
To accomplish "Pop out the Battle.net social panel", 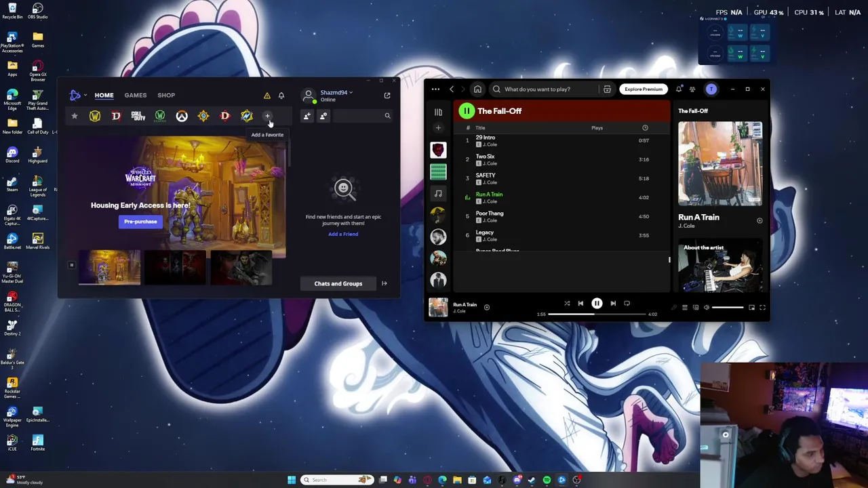I will click(387, 96).
